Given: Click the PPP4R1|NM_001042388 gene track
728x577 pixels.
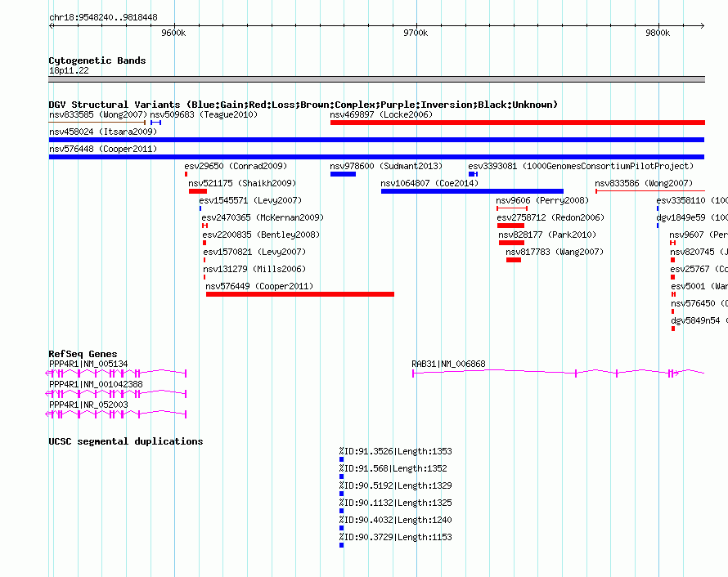Looking at the screenshot, I should [x=116, y=393].
